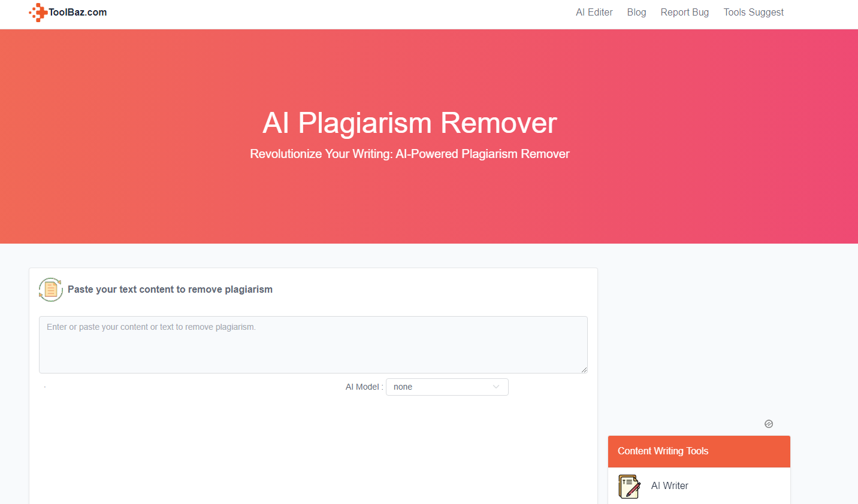Open the AI Editer menu item
The image size is (858, 504).
(x=594, y=12)
